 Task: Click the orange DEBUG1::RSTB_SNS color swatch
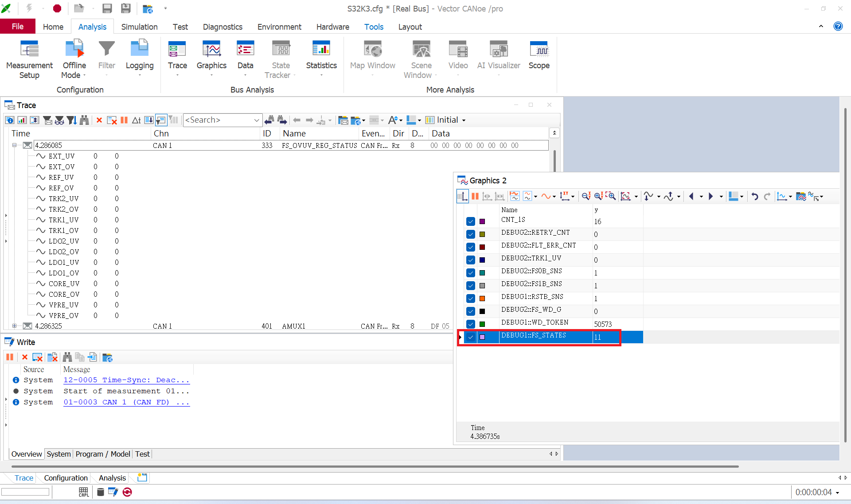pyautogui.click(x=482, y=299)
